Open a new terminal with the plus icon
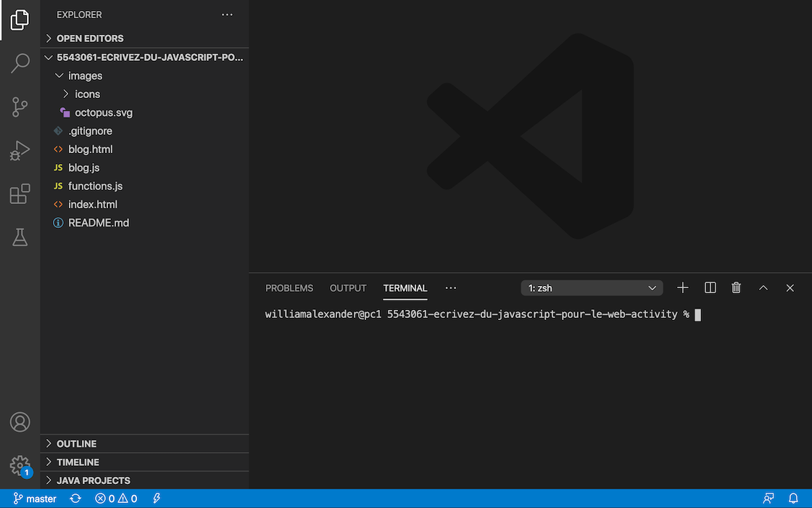 pos(682,287)
